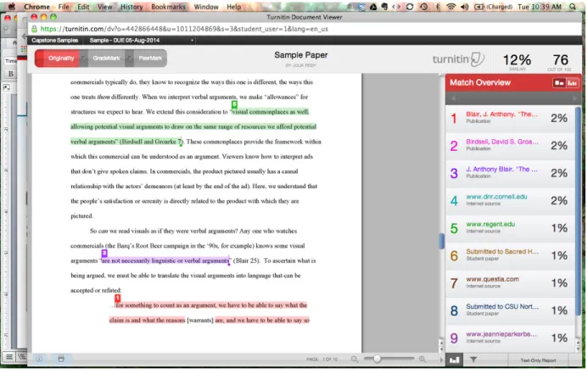
Task: Select match 3 J. Anthony Blair source
Action: (x=510, y=173)
